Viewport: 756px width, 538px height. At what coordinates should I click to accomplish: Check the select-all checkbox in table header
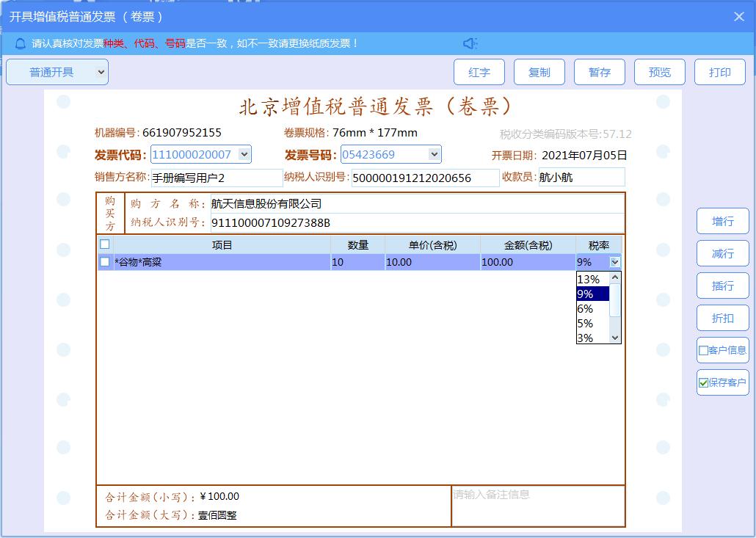[x=103, y=244]
